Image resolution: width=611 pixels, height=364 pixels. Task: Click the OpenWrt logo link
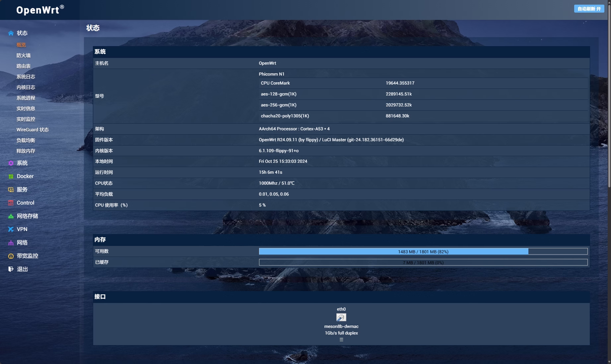click(x=40, y=10)
